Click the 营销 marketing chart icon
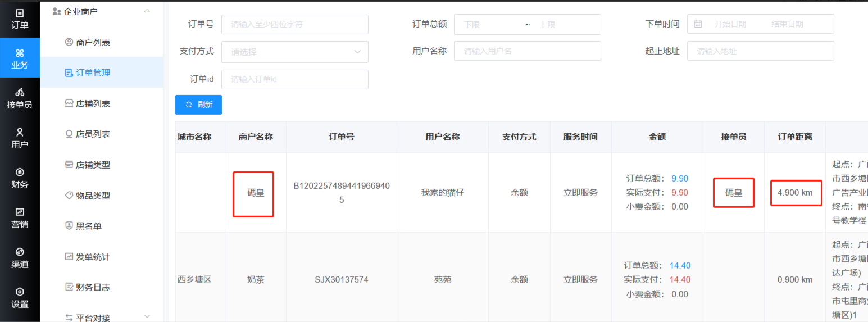Screen dimensions: 868x322 click(x=20, y=212)
